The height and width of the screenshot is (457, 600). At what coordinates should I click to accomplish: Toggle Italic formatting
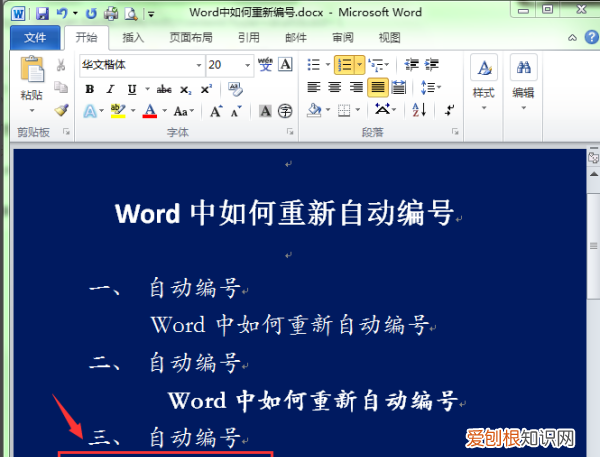[111, 89]
